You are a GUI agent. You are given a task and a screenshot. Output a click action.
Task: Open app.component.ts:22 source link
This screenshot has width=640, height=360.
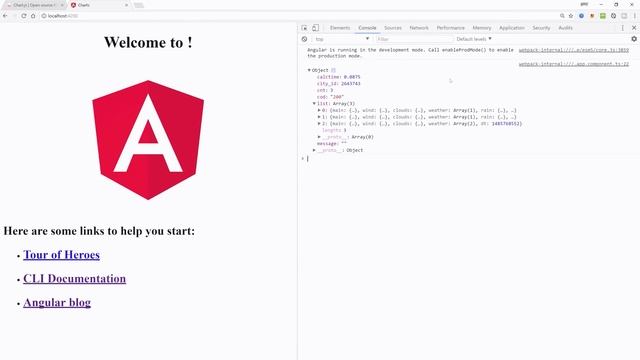click(x=573, y=64)
